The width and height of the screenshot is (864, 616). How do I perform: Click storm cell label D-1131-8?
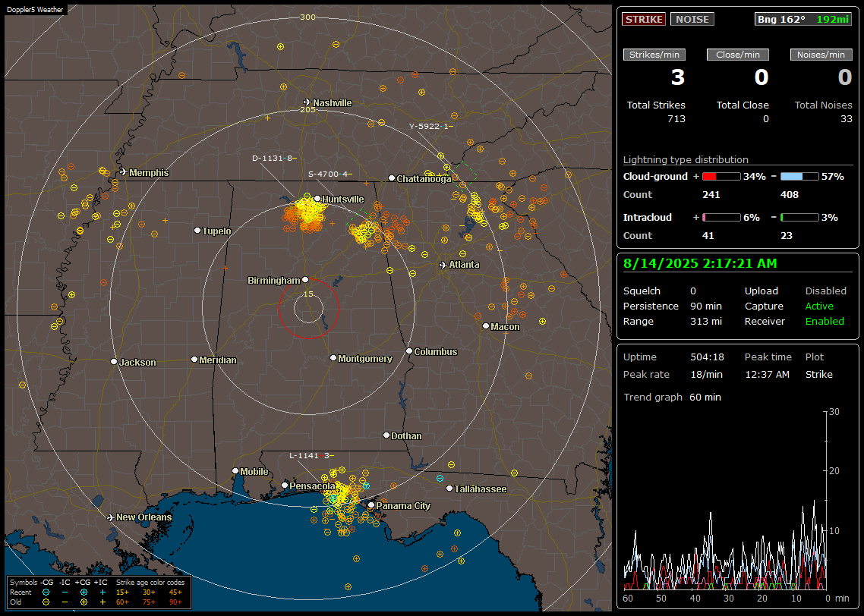pos(274,158)
